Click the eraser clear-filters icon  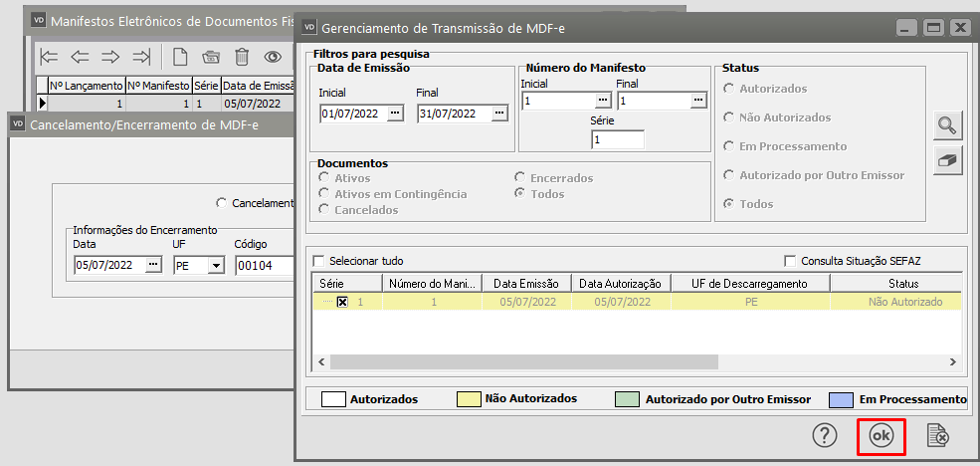[948, 162]
